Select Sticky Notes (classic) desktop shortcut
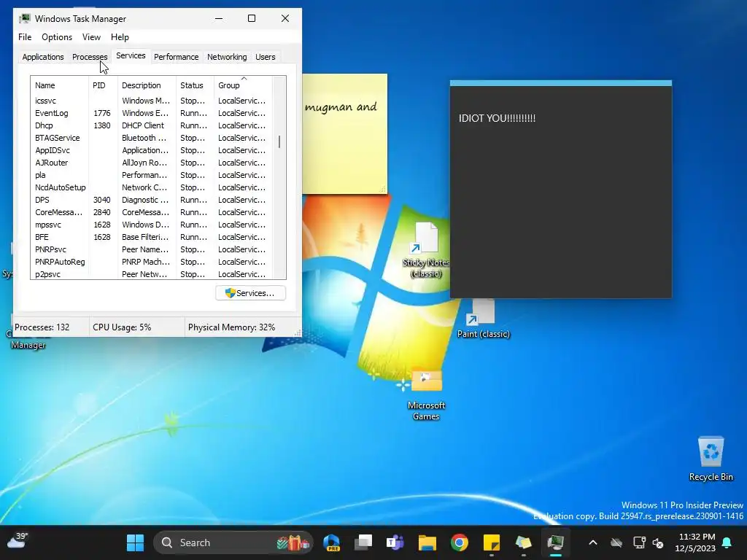This screenshot has width=747, height=560. pos(425,249)
